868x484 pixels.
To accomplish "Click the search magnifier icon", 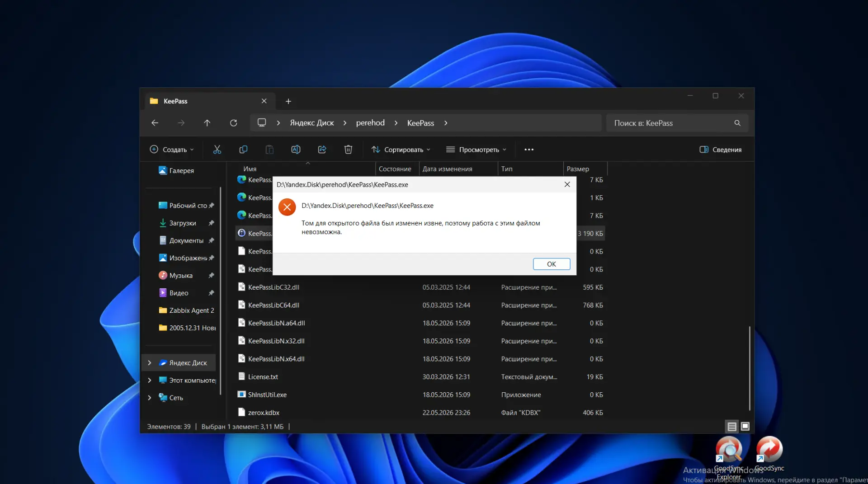I will coord(737,123).
